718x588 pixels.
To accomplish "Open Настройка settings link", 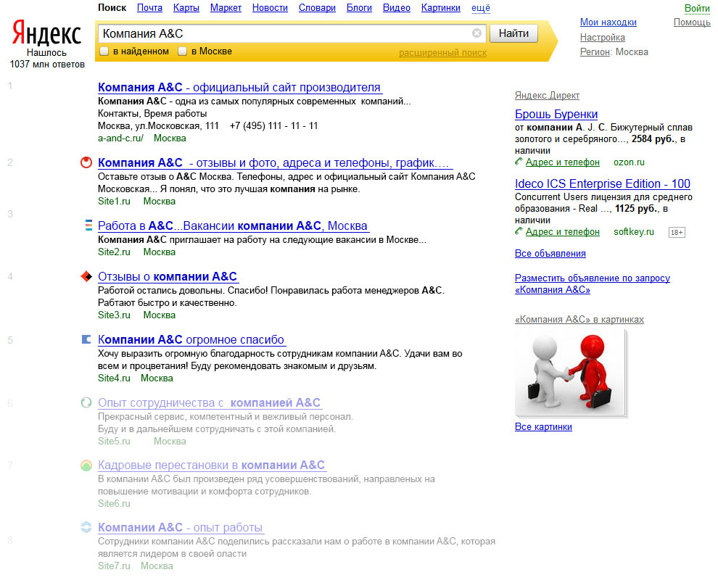I will (x=603, y=37).
